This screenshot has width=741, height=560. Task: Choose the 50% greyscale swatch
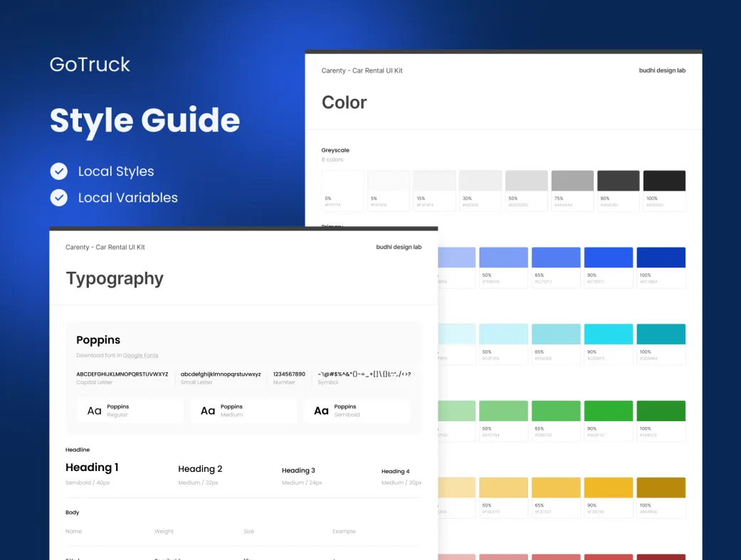click(526, 181)
